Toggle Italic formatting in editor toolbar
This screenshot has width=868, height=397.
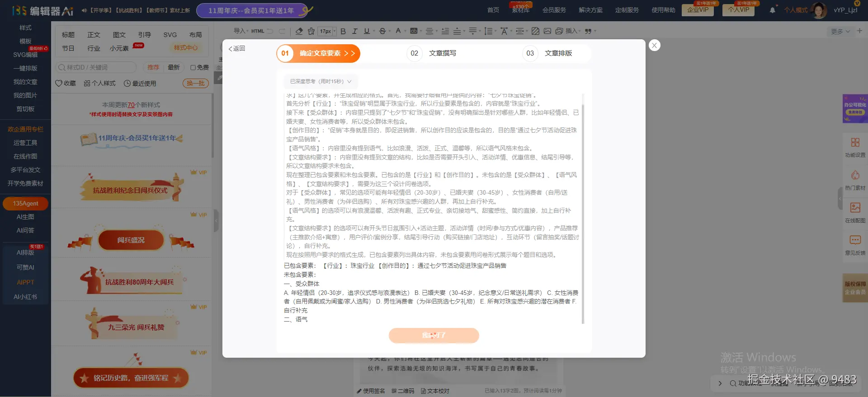coord(355,31)
